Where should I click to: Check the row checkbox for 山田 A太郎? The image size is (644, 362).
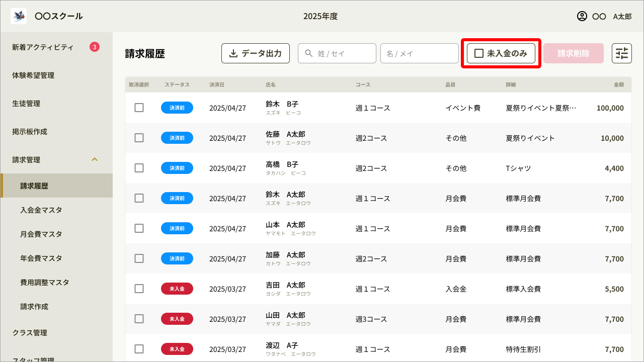tap(139, 319)
